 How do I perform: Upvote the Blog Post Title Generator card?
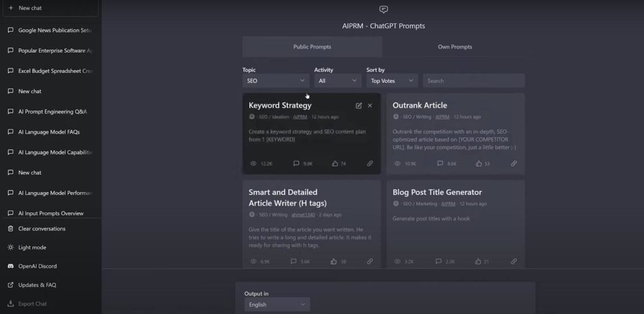pos(478,261)
